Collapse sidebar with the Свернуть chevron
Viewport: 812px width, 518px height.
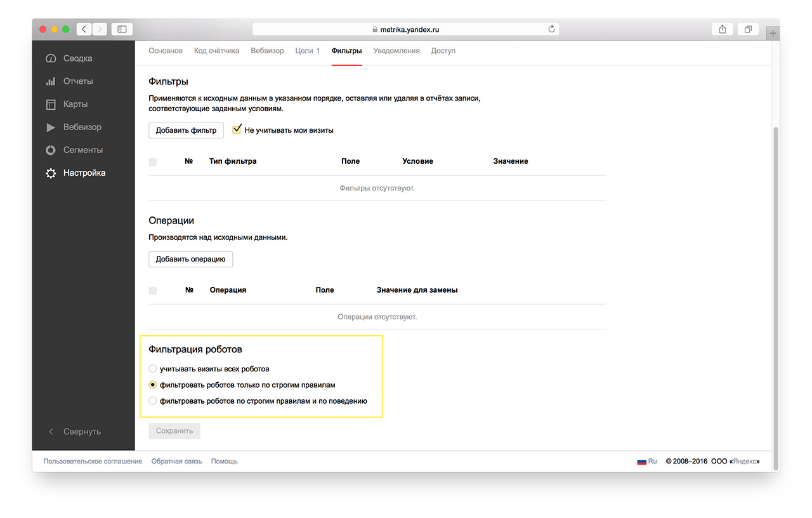click(x=51, y=432)
